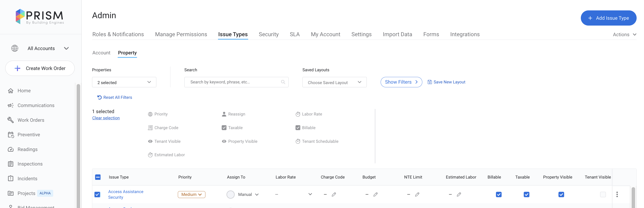This screenshot has width=644, height=208.
Task: Toggle Tenant Visible bulk action
Action: 164,141
